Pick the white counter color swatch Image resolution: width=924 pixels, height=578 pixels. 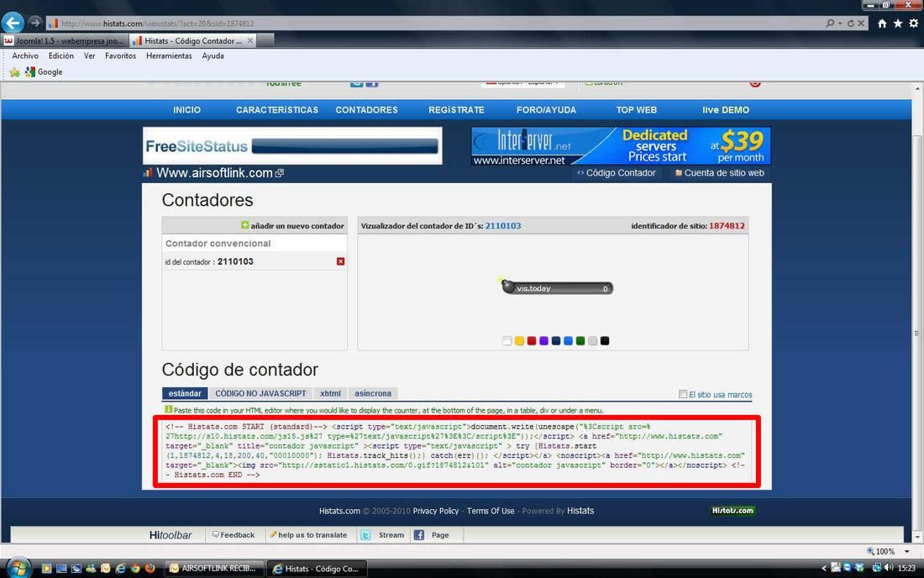click(x=507, y=340)
